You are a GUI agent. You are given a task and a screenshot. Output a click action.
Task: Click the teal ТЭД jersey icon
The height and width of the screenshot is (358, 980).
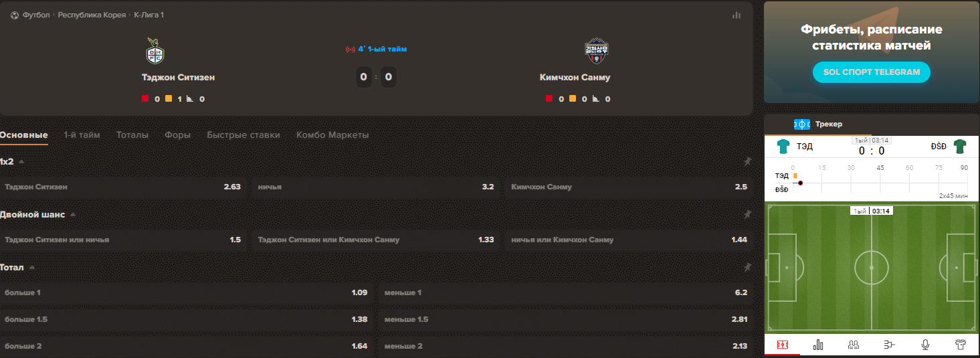click(x=783, y=146)
